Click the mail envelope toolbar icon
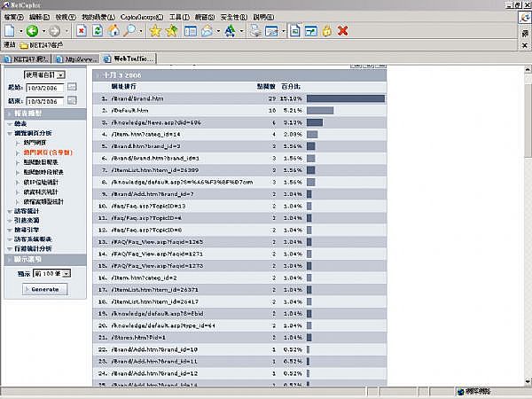The image size is (532, 399). [x=207, y=31]
